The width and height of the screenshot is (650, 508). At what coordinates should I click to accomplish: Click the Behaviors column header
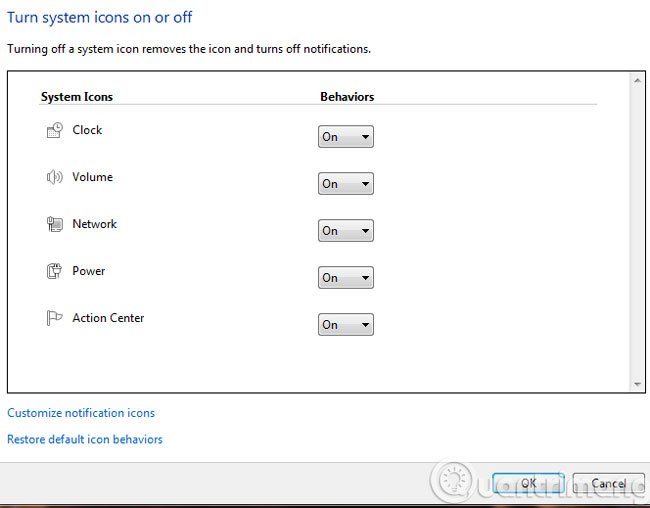[347, 97]
